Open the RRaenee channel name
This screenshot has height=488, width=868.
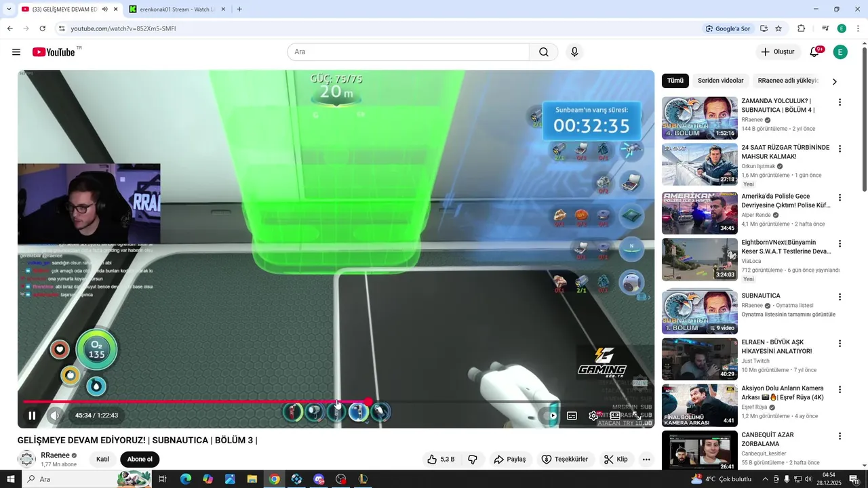pyautogui.click(x=55, y=455)
